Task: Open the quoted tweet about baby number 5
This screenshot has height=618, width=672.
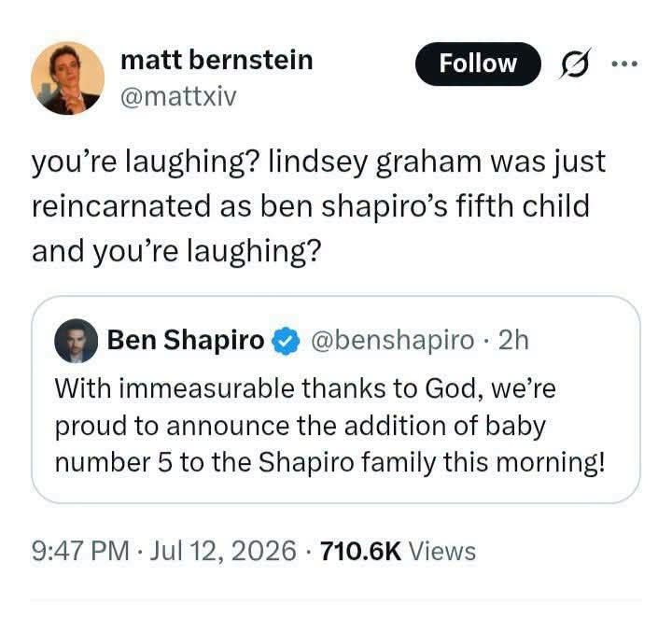Action: coord(336,400)
